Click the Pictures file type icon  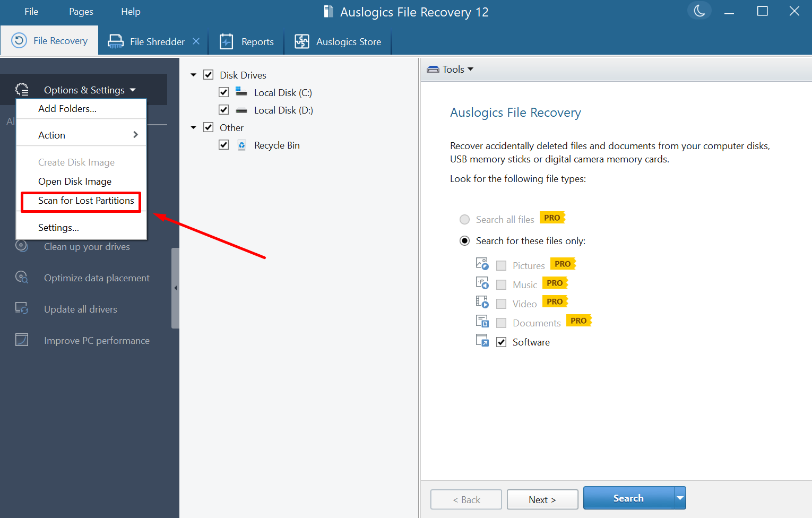tap(482, 264)
